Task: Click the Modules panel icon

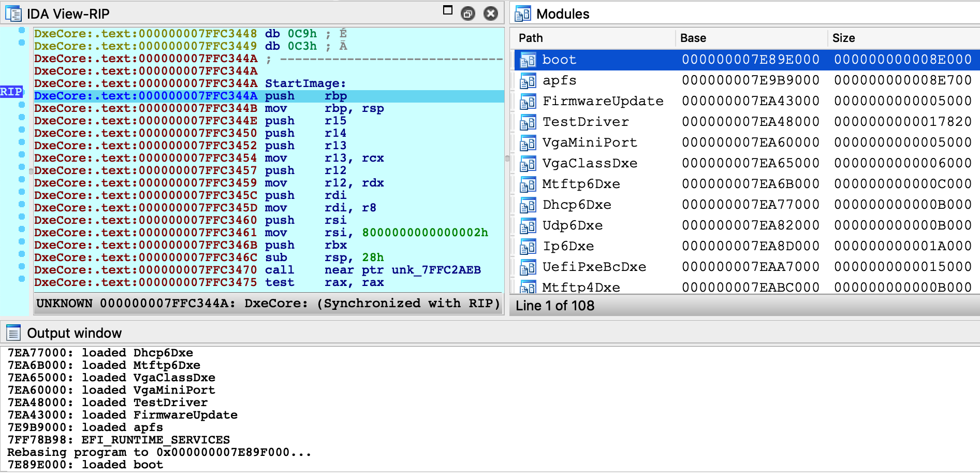Action: click(523, 13)
